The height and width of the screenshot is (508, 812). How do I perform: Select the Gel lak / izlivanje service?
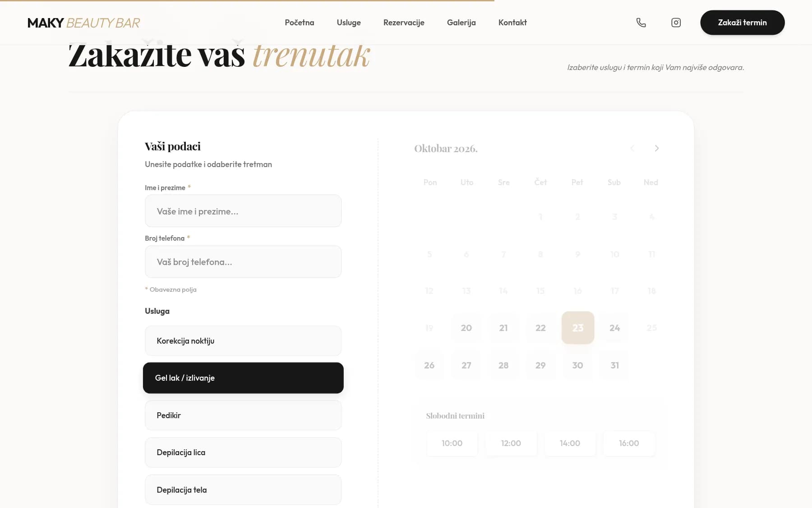(x=243, y=378)
